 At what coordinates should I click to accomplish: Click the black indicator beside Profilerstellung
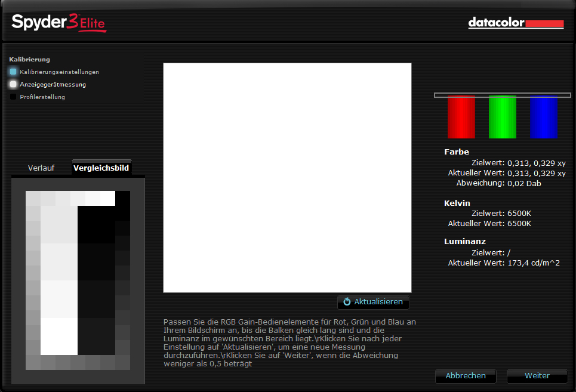pyautogui.click(x=13, y=97)
